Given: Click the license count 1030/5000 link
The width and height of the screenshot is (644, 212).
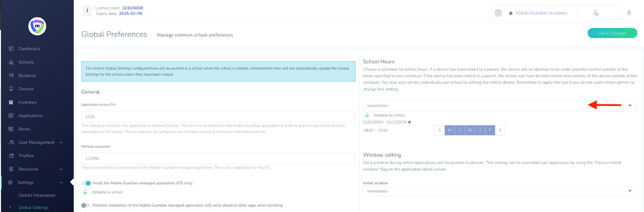Looking at the screenshot, I should coord(132,8).
